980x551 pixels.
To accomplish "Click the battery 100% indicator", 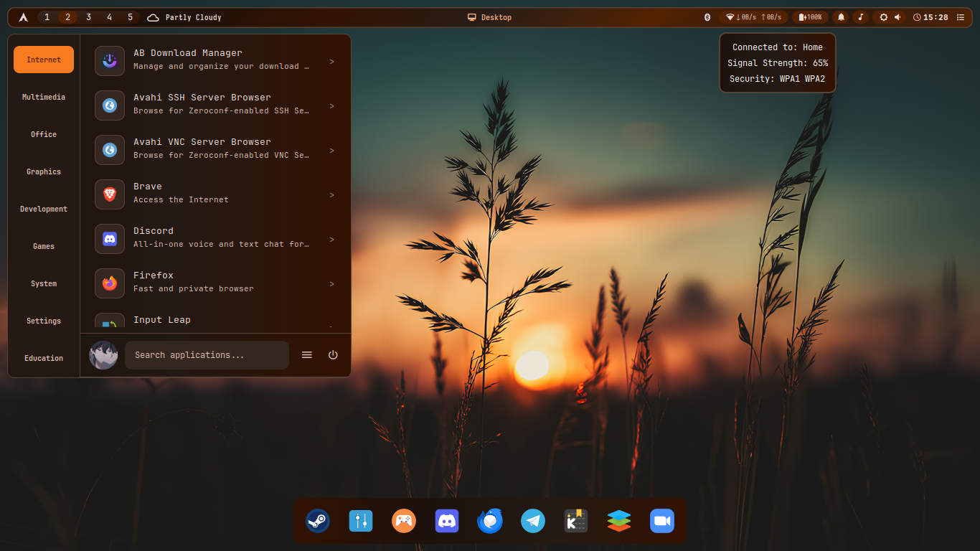I will tap(810, 17).
